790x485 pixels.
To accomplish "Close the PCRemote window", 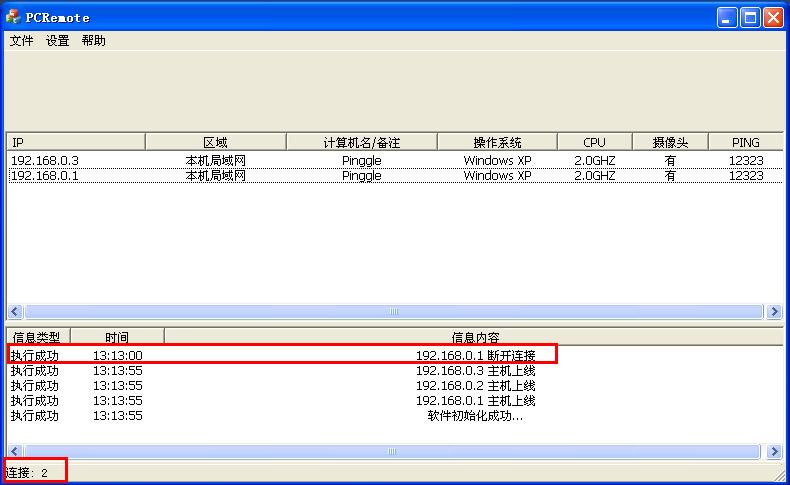I will tap(773, 18).
